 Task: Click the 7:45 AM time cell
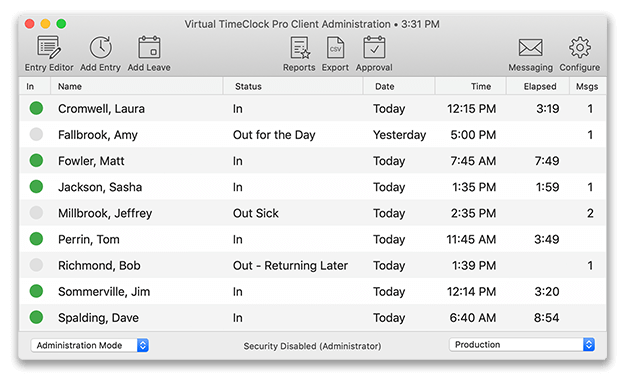tap(473, 161)
